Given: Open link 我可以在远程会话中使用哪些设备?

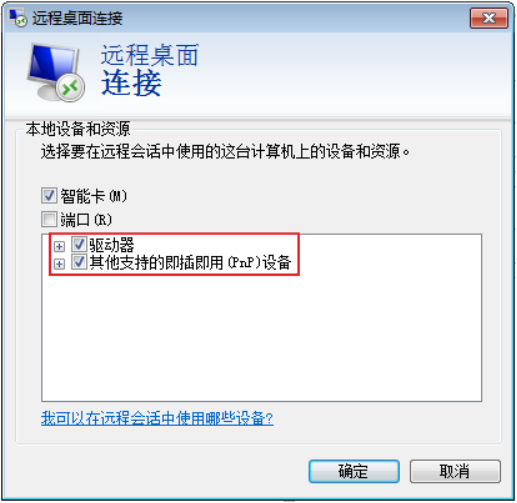Looking at the screenshot, I should [157, 418].
